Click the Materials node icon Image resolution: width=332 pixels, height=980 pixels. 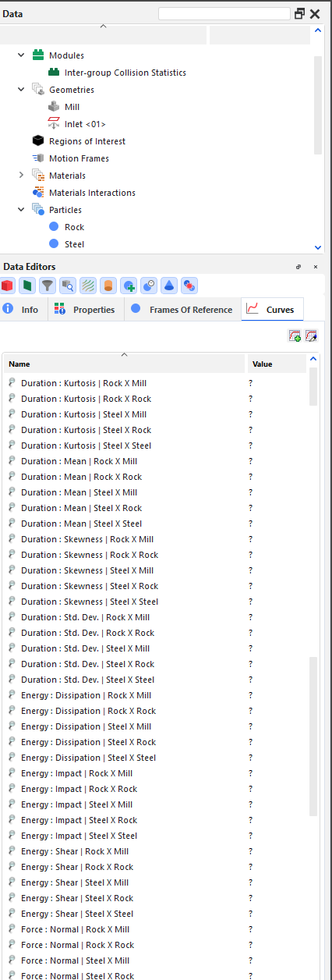tap(38, 176)
